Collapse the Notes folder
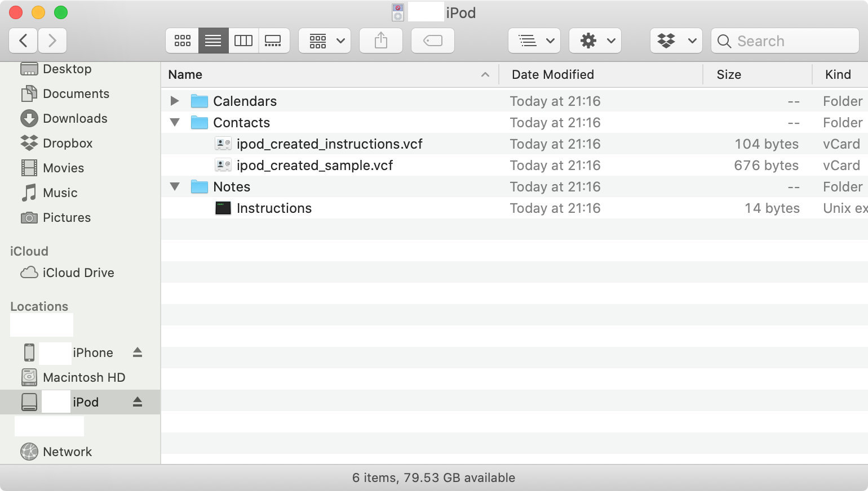 [175, 186]
